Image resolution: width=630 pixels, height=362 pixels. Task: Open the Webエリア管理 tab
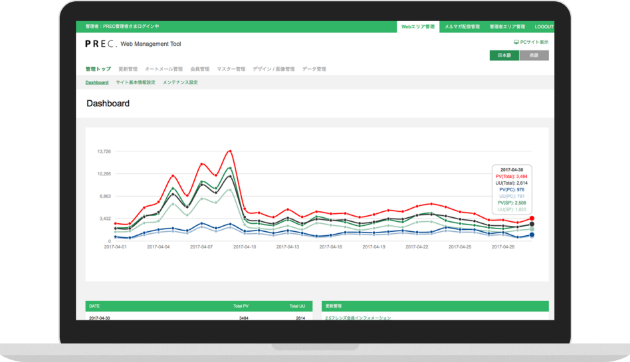click(418, 27)
